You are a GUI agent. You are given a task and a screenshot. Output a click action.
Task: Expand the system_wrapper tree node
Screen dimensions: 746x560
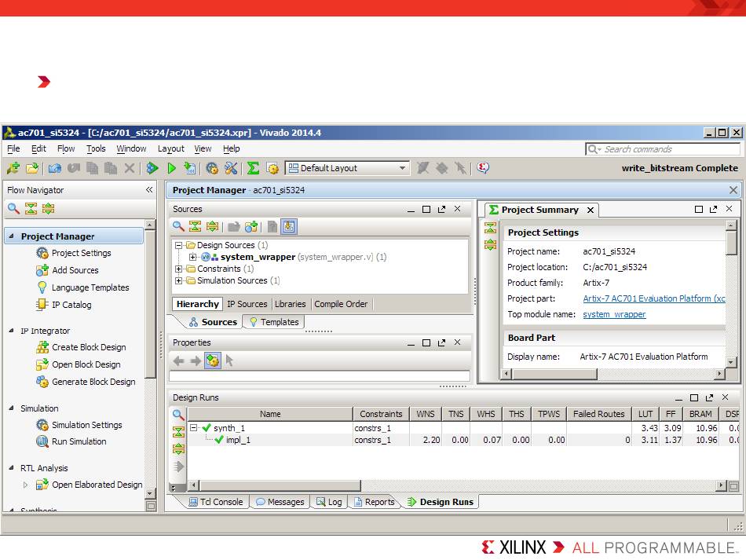tap(193, 257)
